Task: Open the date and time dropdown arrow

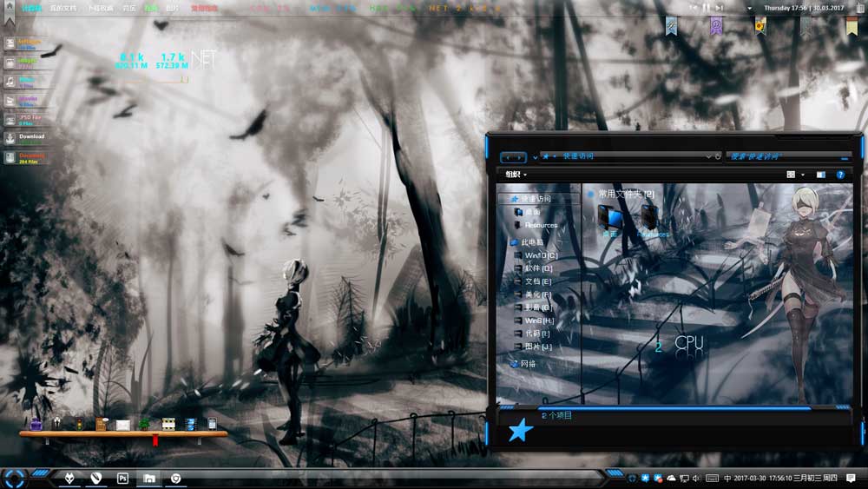Action: click(750, 9)
